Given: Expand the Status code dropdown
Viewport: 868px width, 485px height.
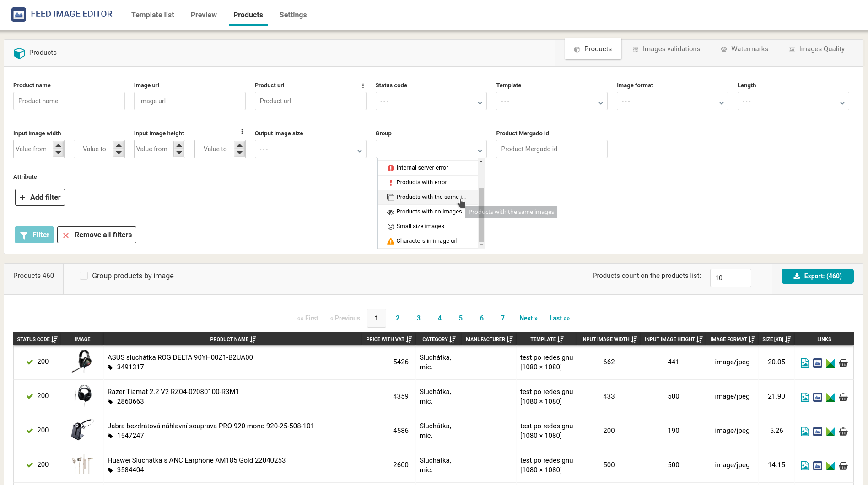Looking at the screenshot, I should 431,101.
